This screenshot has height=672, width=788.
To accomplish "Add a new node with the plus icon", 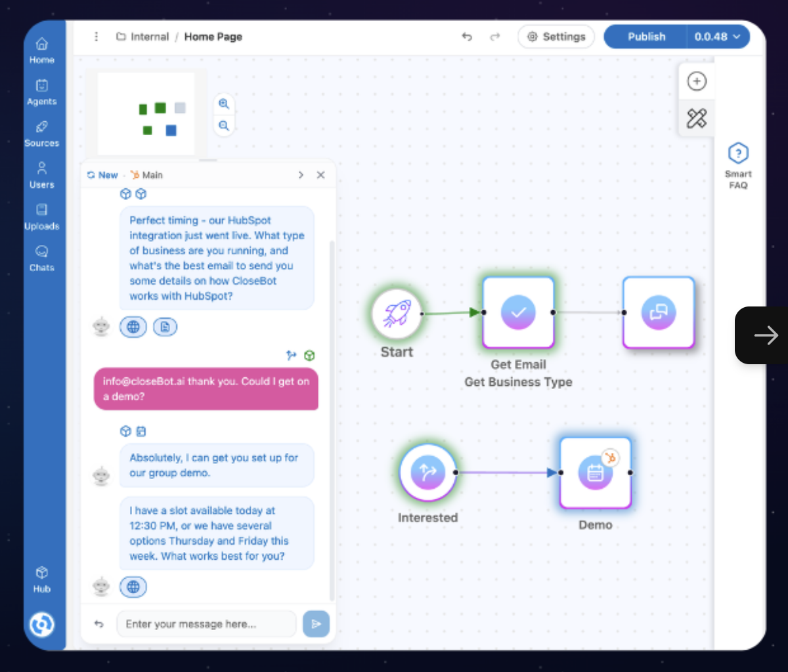I will (697, 81).
